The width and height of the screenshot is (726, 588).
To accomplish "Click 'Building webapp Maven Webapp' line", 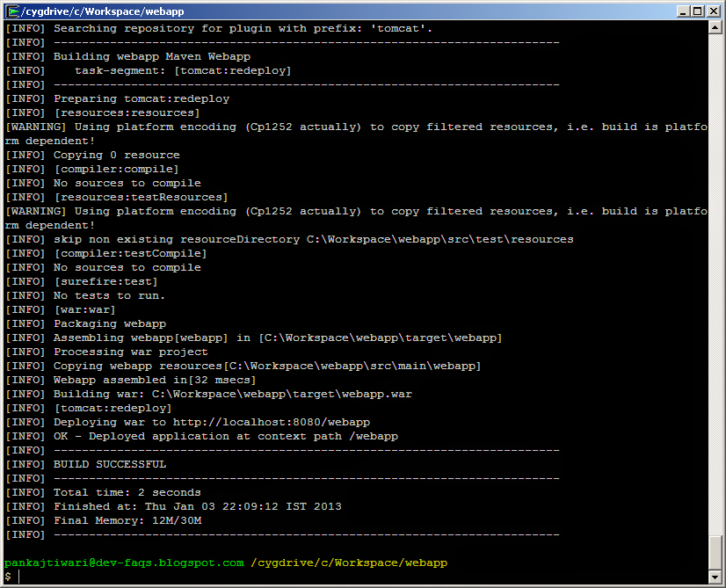I will tap(127, 56).
